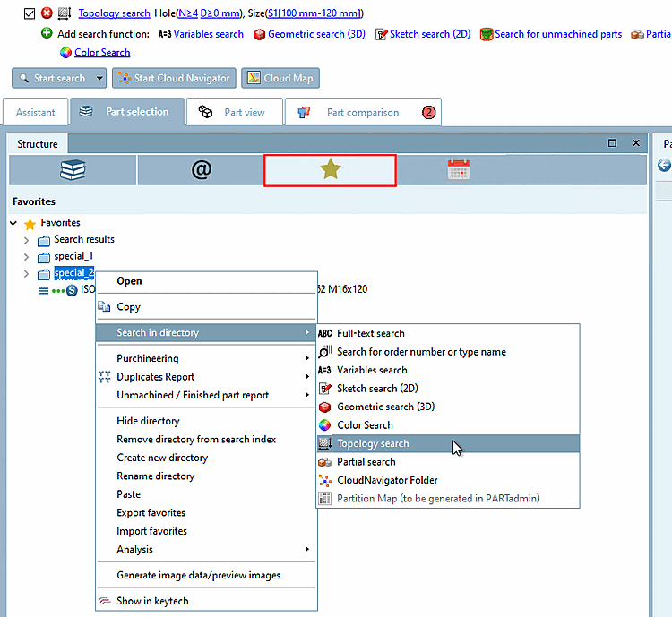Maximize the Structure panel
This screenshot has height=617, width=672.
pyautogui.click(x=613, y=143)
